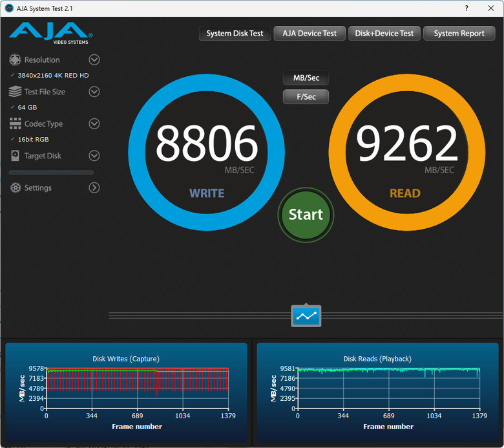This screenshot has width=504, height=448.
Task: Click the Resolution chip icon
Action: [x=15, y=60]
